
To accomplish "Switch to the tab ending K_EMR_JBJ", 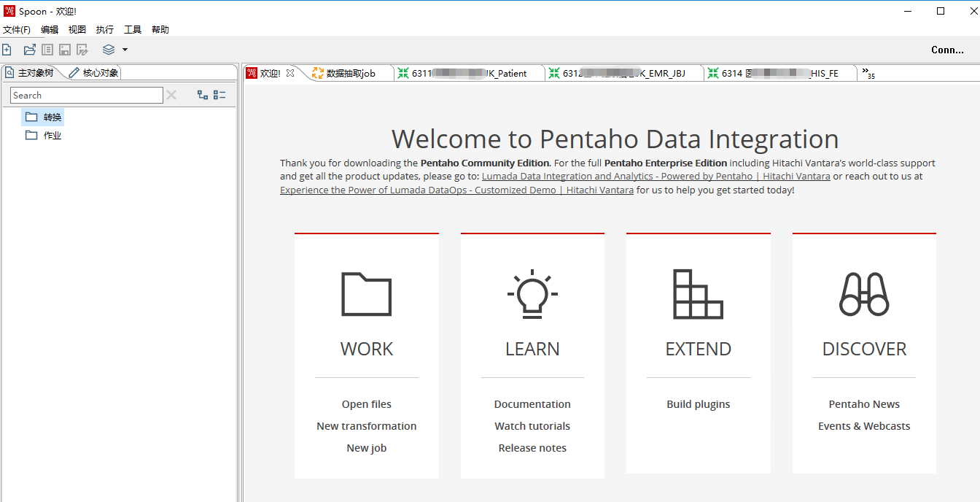I will tap(624, 73).
